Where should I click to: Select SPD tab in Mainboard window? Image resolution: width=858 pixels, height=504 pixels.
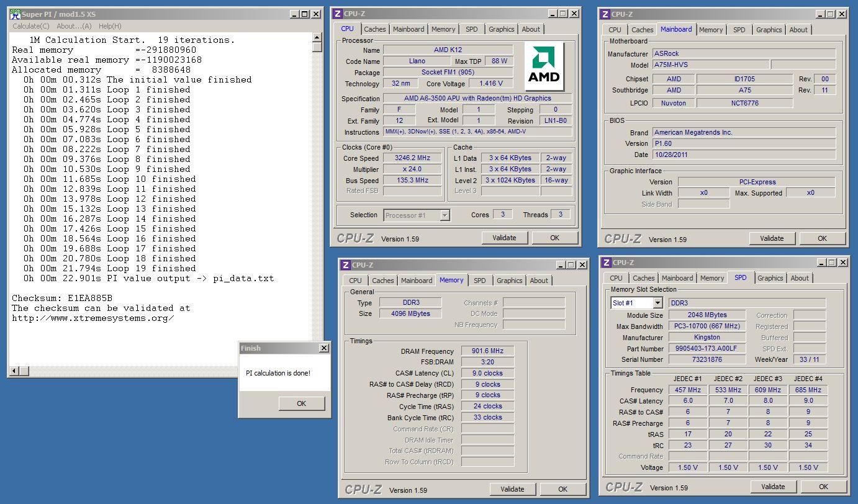point(739,30)
